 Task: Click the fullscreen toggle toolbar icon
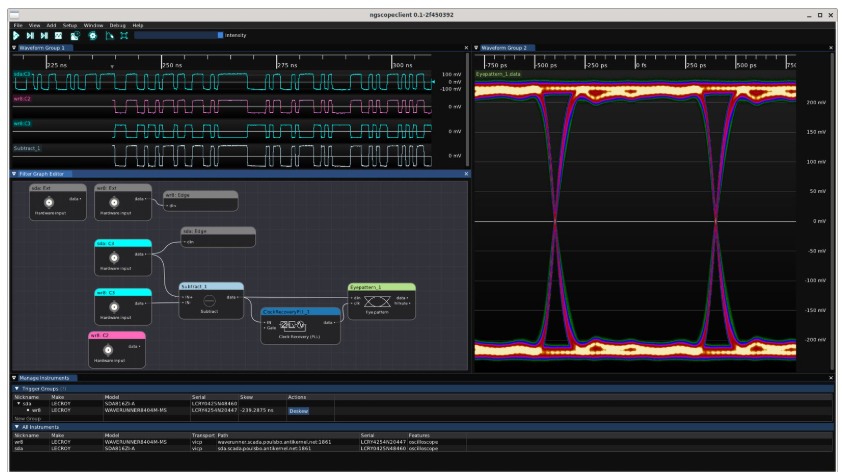pyautogui.click(x=124, y=35)
